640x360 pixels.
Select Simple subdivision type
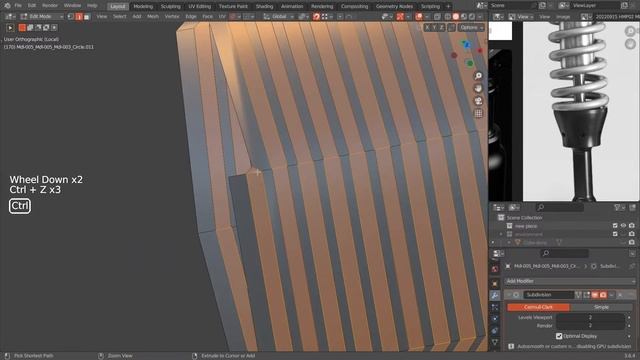click(601, 307)
